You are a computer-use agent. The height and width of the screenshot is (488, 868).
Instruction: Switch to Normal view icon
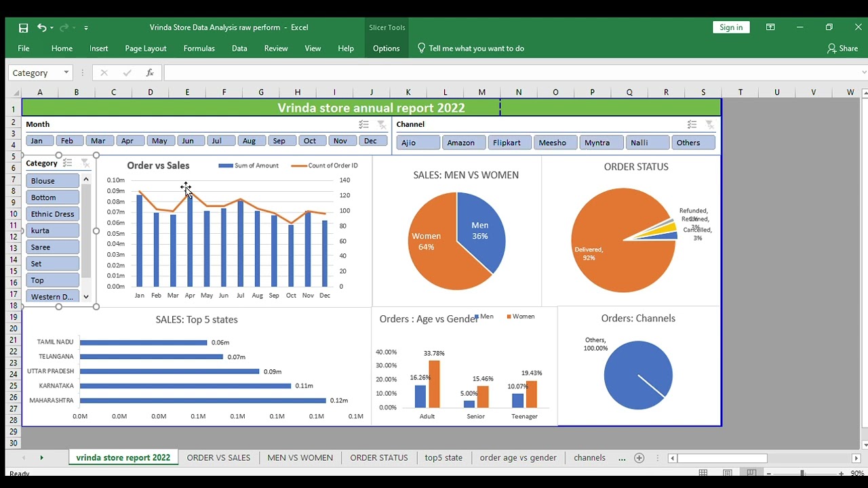(x=703, y=473)
